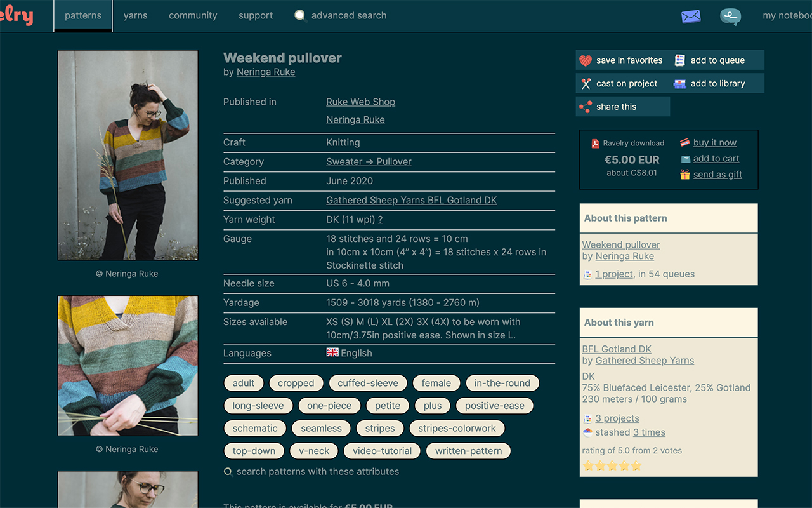Open the first full-length pullover photo
The width and height of the screenshot is (812, 508).
128,156
